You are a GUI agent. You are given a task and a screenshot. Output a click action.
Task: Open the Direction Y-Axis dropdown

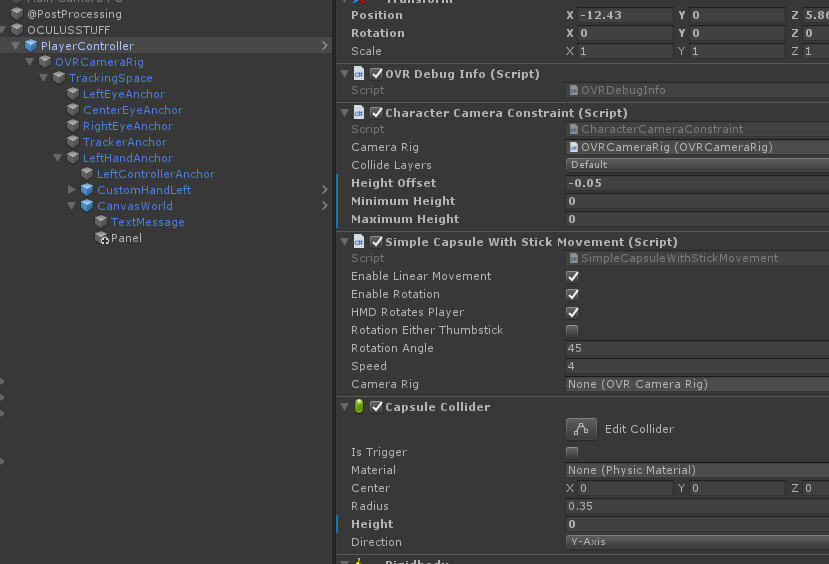(x=697, y=542)
